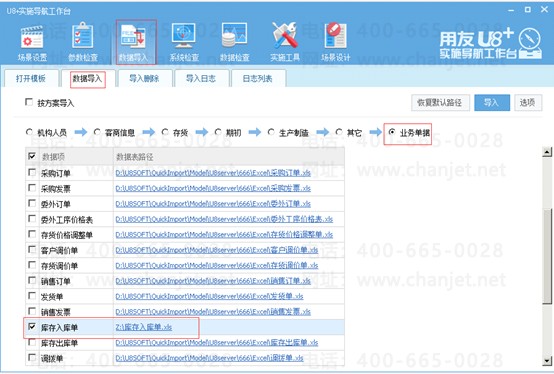Click the scrollbar down arrow

[547, 361]
